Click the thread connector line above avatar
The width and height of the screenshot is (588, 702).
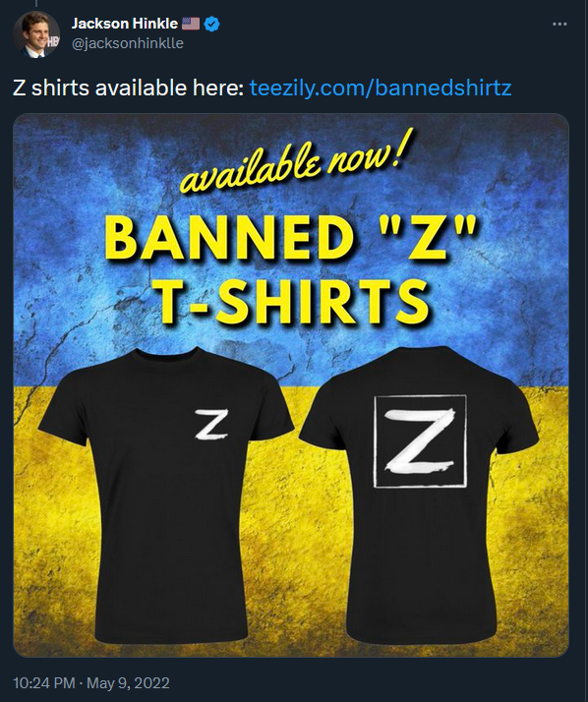(x=35, y=3)
